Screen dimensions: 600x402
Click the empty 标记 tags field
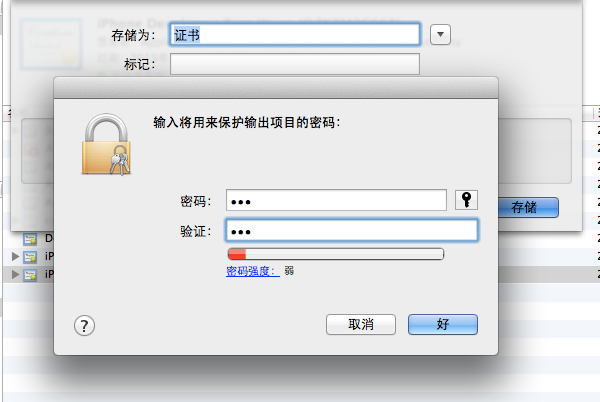(295, 64)
